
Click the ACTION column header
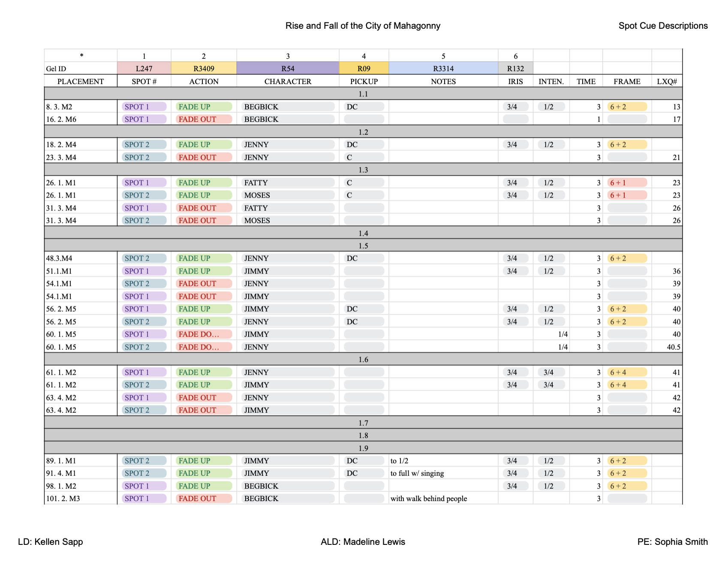[204, 81]
